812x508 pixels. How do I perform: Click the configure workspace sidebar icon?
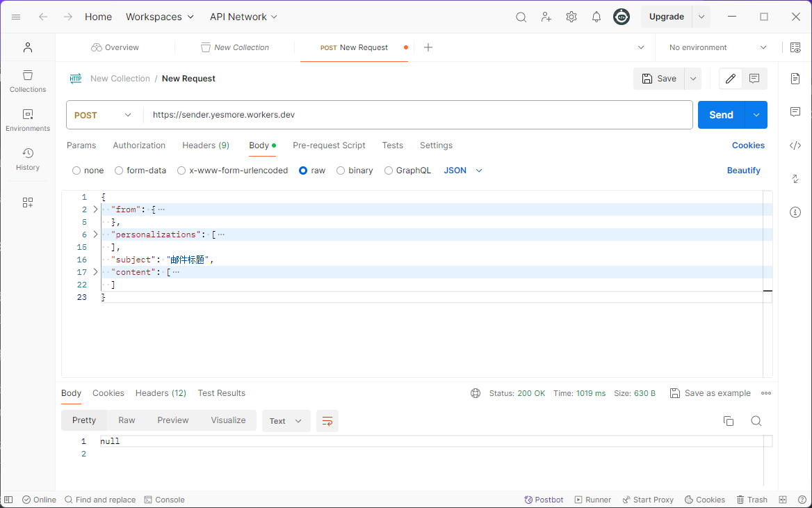28,203
